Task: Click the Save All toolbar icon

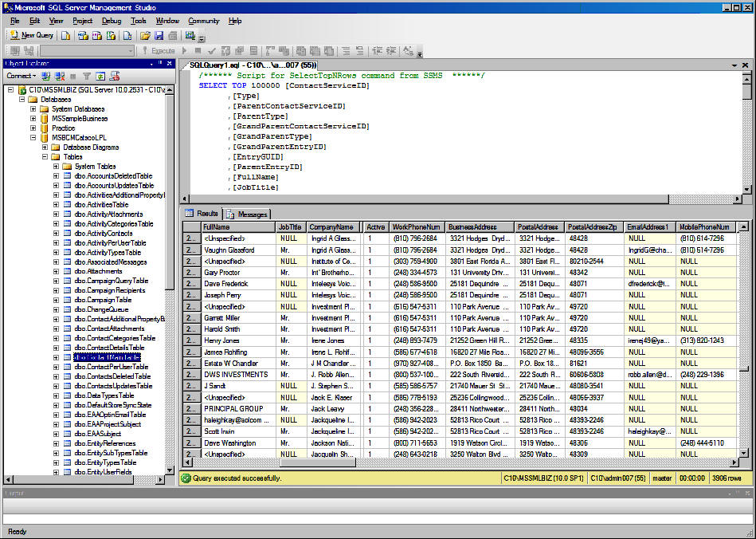Action: pos(173,35)
